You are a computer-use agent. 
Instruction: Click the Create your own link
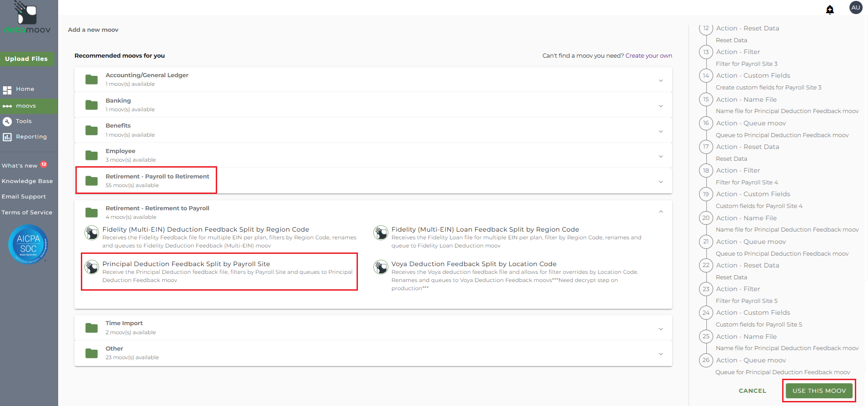click(649, 56)
